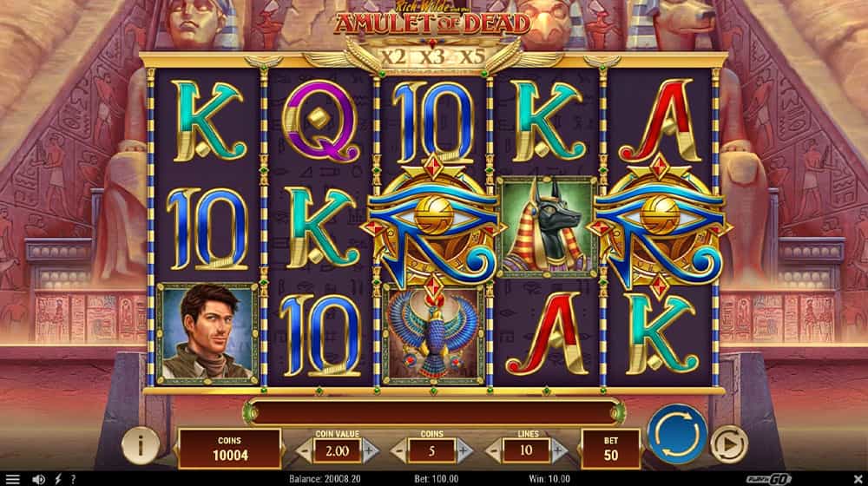Click the Anubis jackal symbol
This screenshot has height=486, width=868.
pyautogui.click(x=547, y=227)
